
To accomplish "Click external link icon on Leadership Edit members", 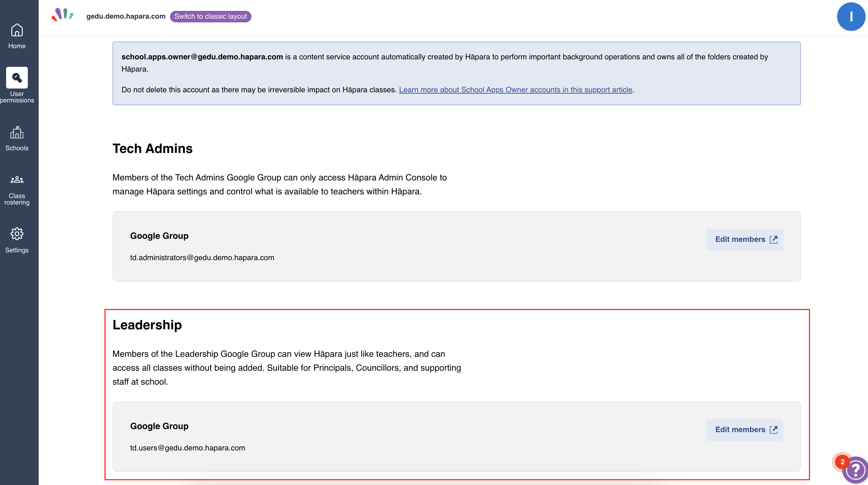I will (774, 430).
